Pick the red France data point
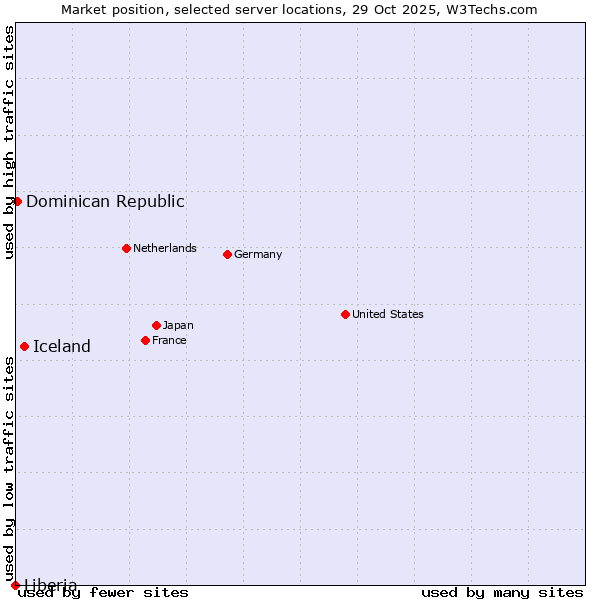The height and width of the screenshot is (600, 600). [x=145, y=340]
